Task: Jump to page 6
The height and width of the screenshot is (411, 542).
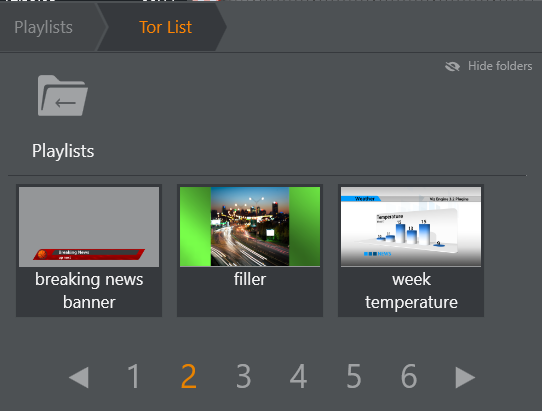Action: 409,376
